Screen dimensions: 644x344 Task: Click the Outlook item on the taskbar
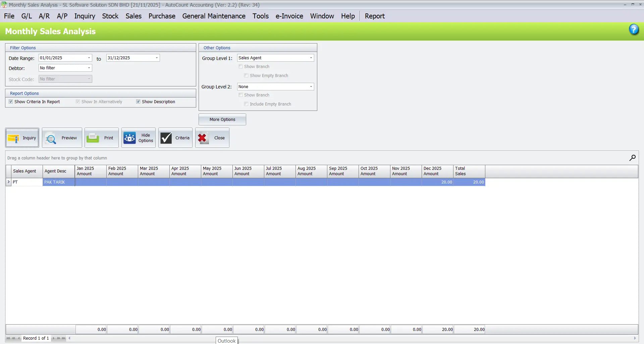pyautogui.click(x=227, y=340)
